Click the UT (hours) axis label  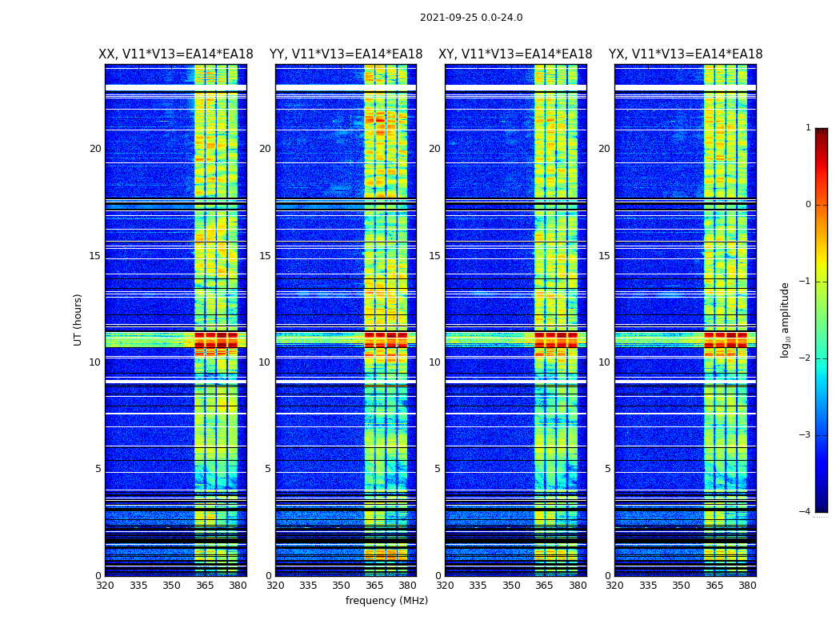point(78,320)
